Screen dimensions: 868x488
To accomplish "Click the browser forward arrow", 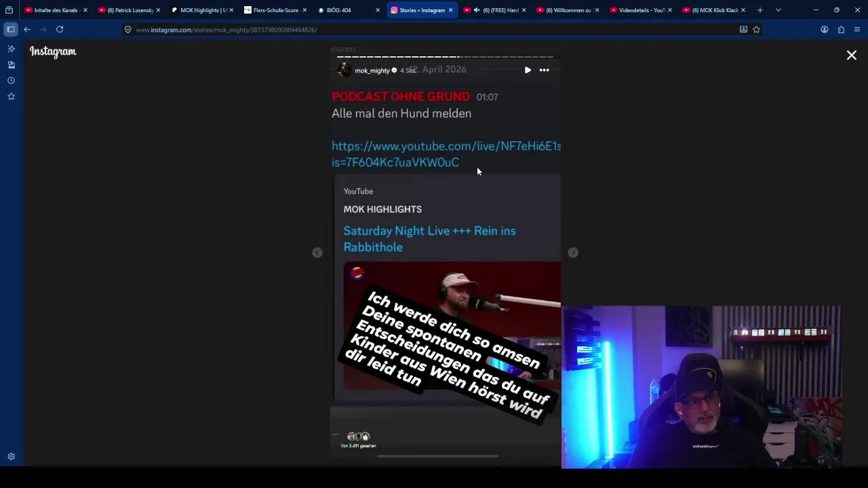I will [x=43, y=29].
